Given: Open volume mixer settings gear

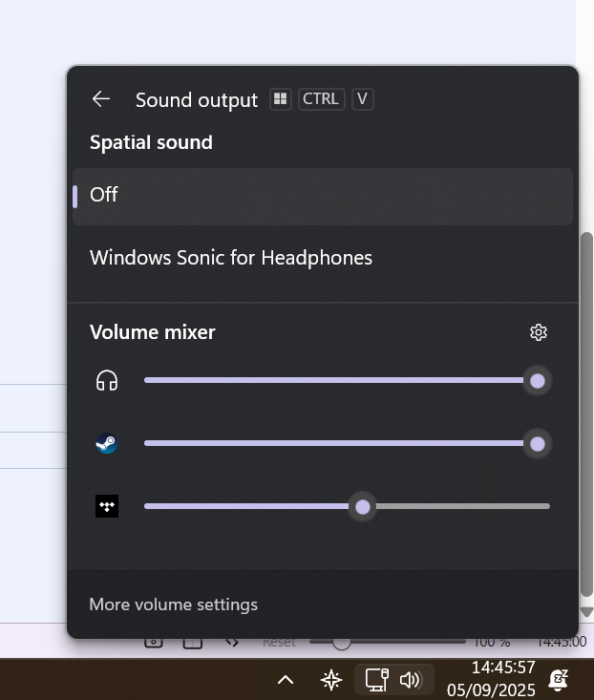Looking at the screenshot, I should (x=539, y=332).
